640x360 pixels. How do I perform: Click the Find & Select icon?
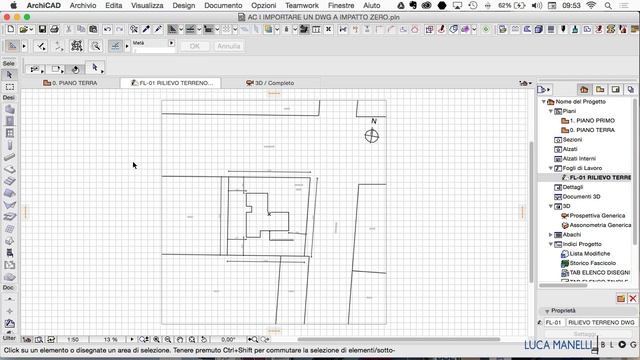tap(133, 29)
